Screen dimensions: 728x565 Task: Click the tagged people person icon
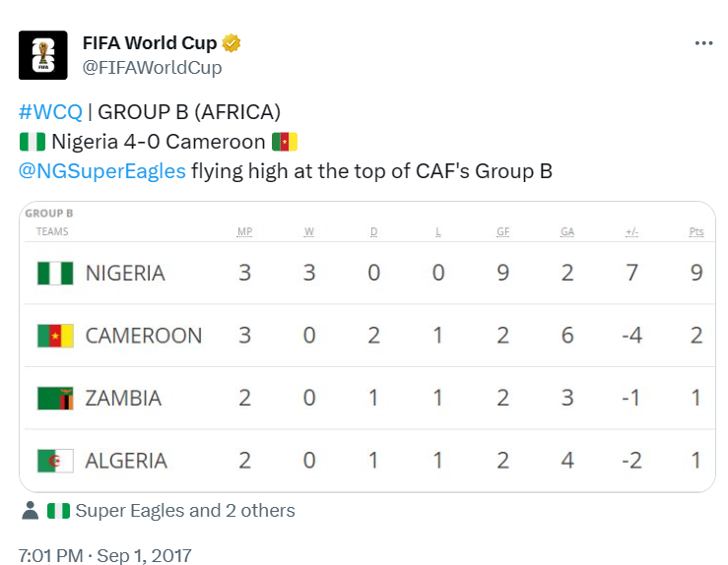[x=31, y=510]
